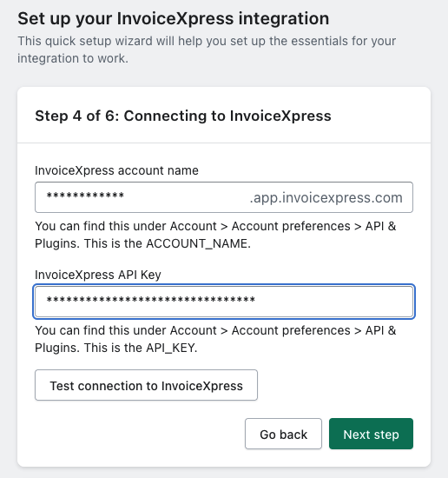
Task: Click the ACCOUNT_NAME word in helper text
Action: [x=197, y=243]
